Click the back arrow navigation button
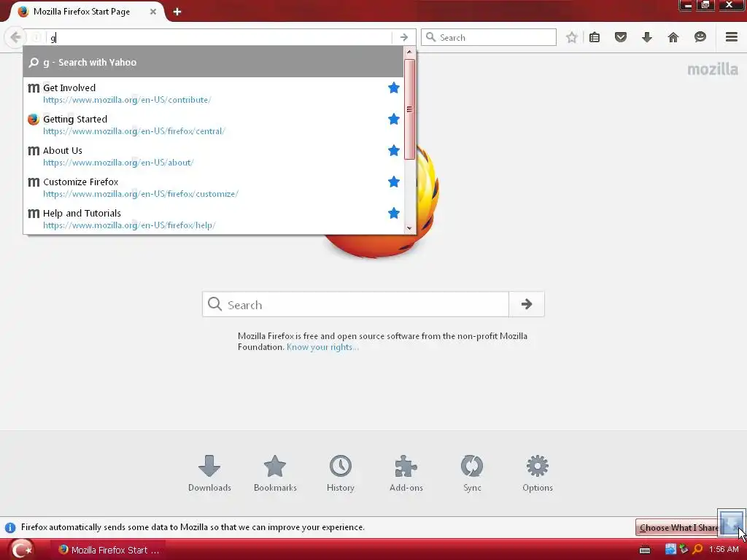Image resolution: width=747 pixels, height=560 pixels. [15, 37]
